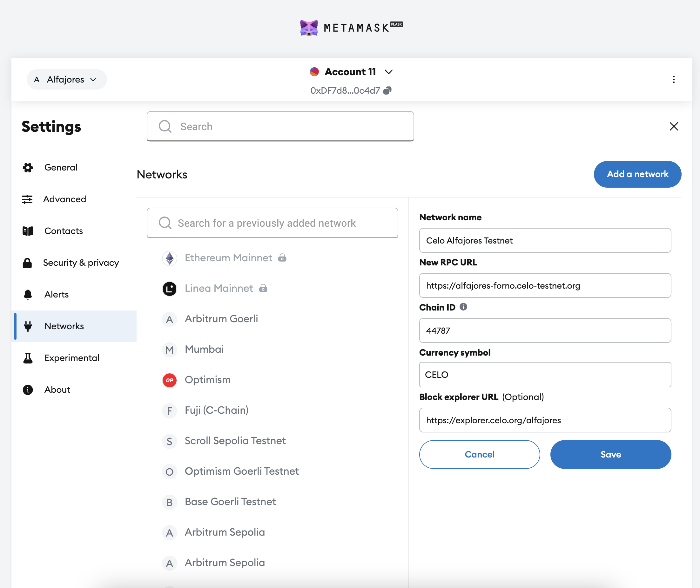Image resolution: width=700 pixels, height=588 pixels.
Task: Copy the account address icon
Action: [387, 91]
